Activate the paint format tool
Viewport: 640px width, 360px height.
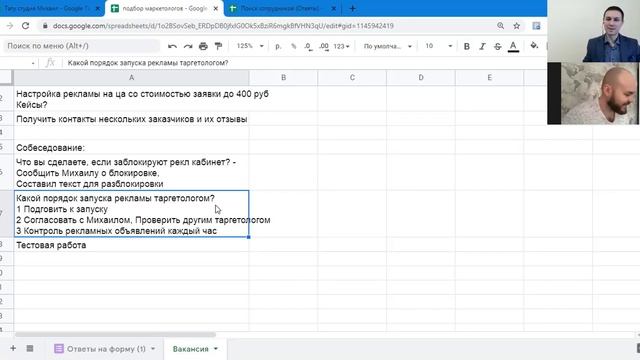[x=218, y=46]
